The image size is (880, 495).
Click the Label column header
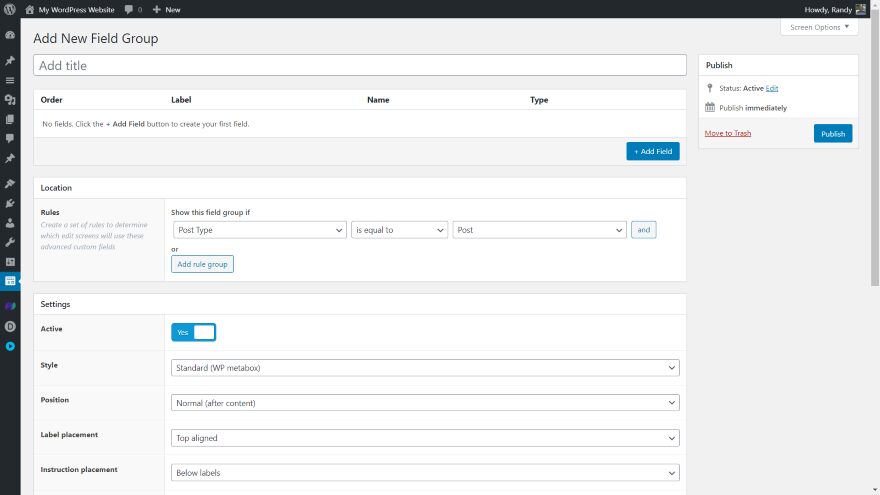tap(181, 100)
